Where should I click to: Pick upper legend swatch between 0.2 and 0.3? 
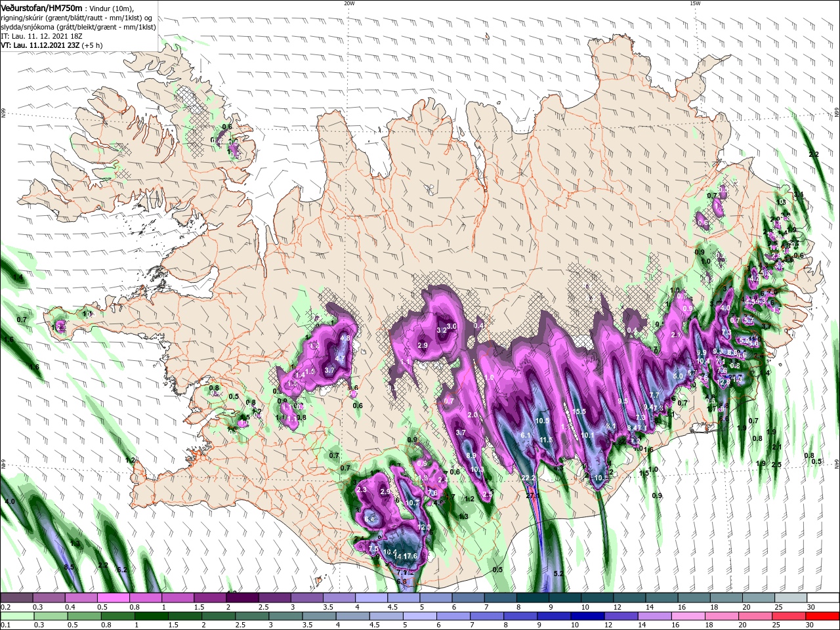pyautogui.click(x=17, y=598)
